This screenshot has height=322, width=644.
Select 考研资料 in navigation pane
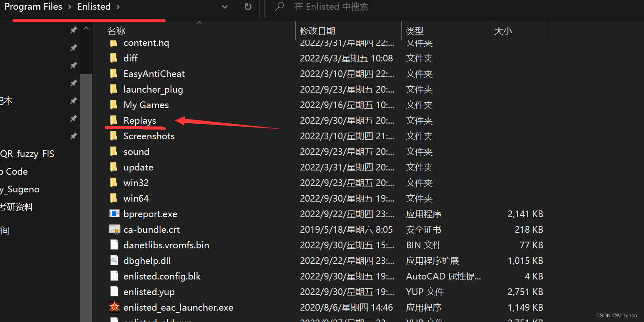click(x=16, y=207)
